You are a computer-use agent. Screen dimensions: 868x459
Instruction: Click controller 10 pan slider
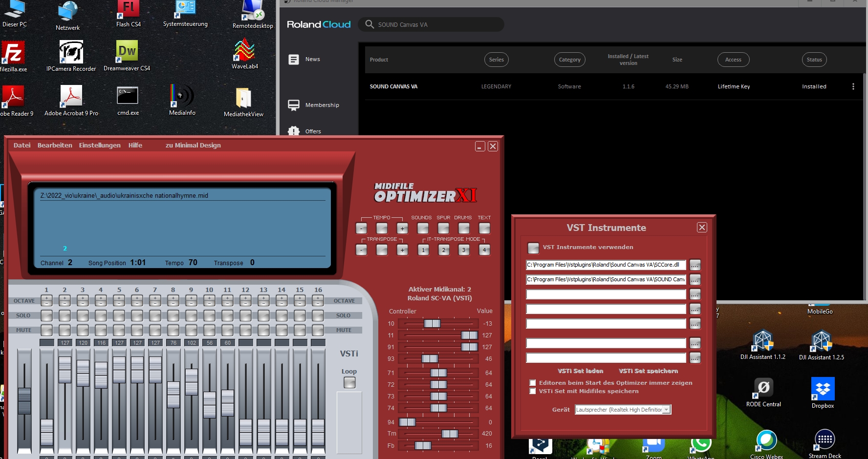point(432,323)
